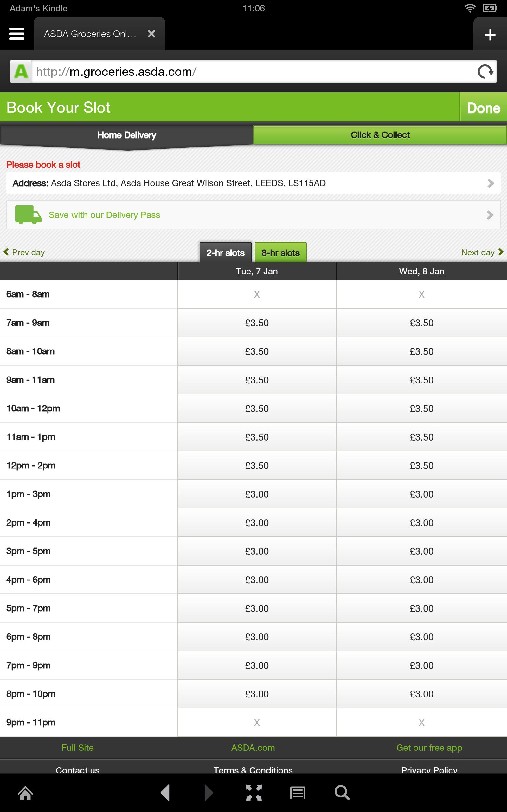Switch to the Click & Collect tab
The image size is (507, 812).
click(x=380, y=135)
